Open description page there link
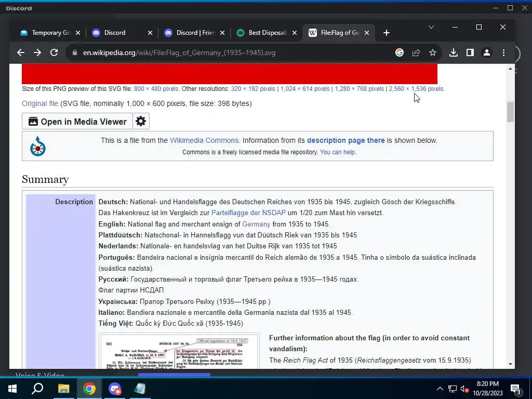 tap(345, 140)
